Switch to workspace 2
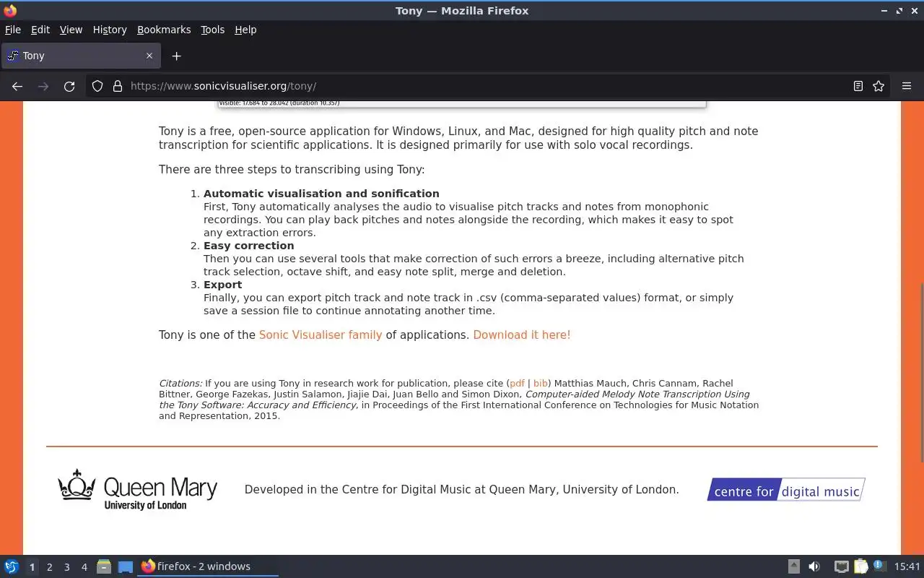 (50, 567)
